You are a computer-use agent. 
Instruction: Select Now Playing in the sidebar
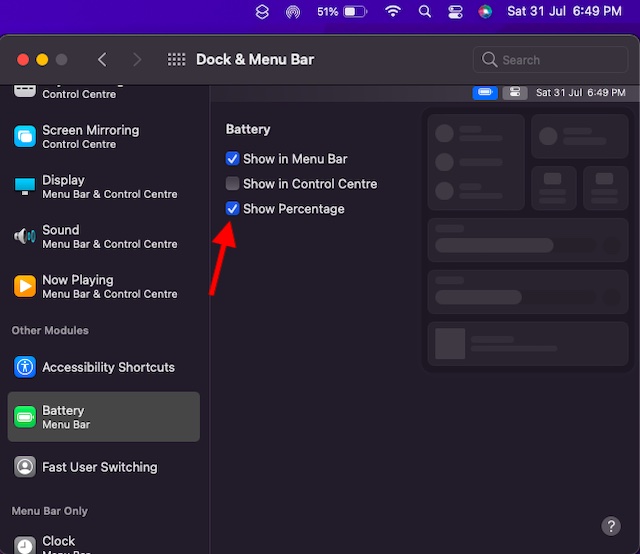click(104, 286)
